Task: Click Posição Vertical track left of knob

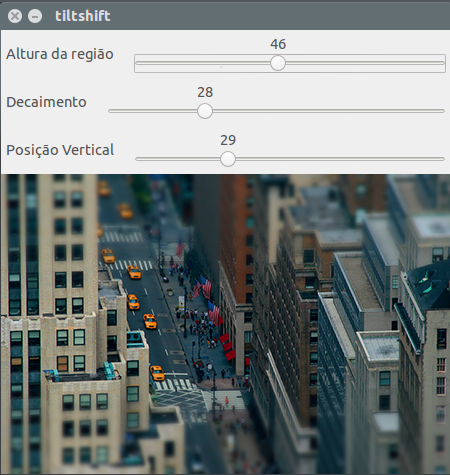Action: 178,159
